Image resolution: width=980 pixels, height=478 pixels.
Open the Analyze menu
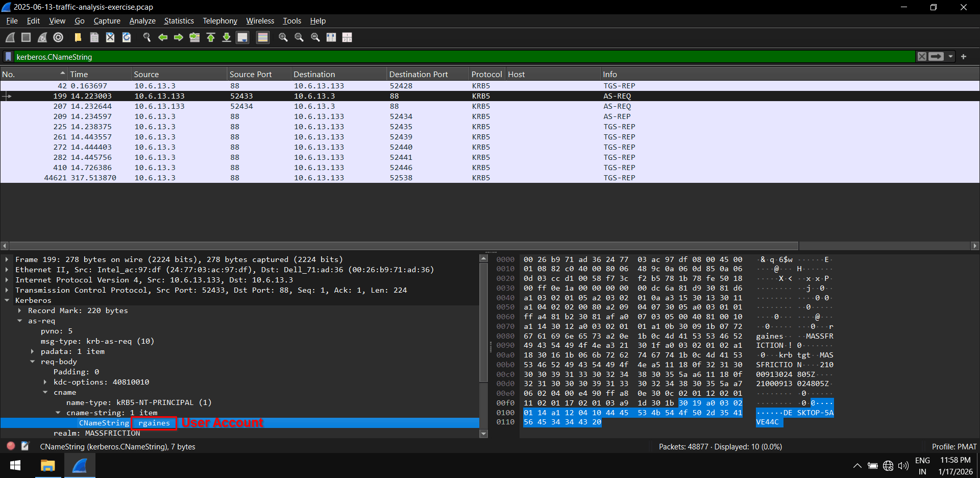tap(142, 21)
